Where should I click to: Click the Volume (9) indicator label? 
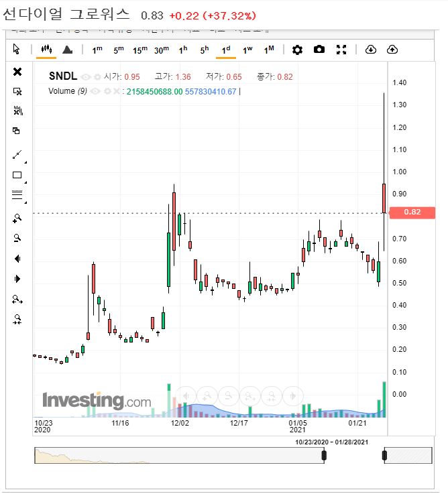point(68,91)
